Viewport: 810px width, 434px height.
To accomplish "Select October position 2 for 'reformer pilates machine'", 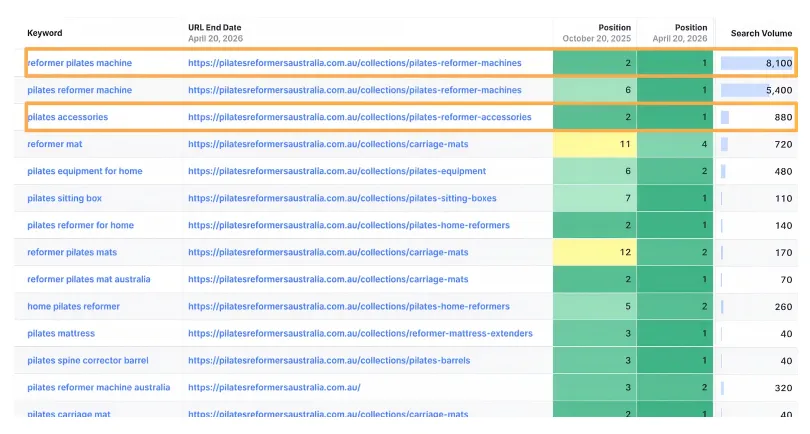I will point(595,63).
